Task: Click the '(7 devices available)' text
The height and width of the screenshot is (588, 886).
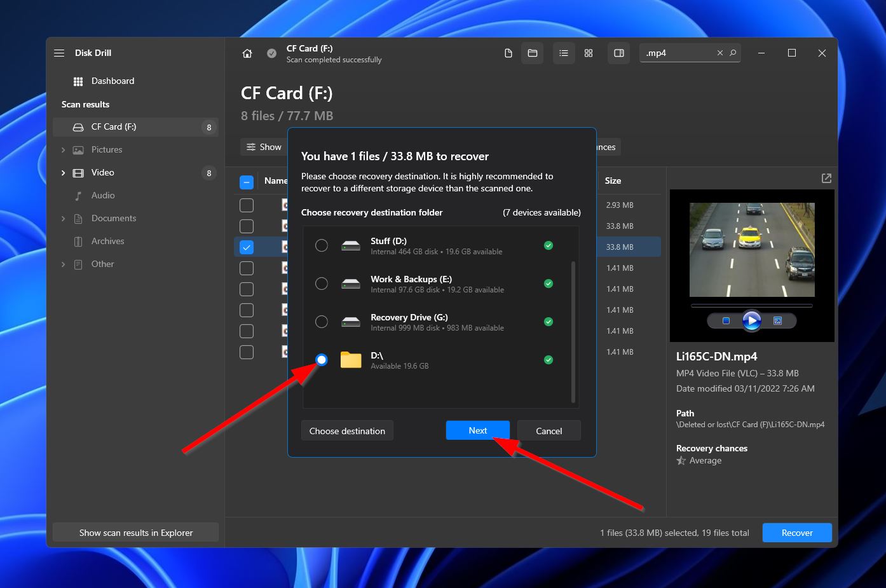Action: click(x=542, y=212)
